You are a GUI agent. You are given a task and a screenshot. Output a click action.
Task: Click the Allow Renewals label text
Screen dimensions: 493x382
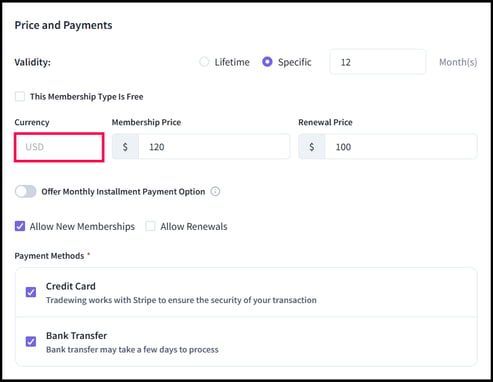tap(194, 227)
